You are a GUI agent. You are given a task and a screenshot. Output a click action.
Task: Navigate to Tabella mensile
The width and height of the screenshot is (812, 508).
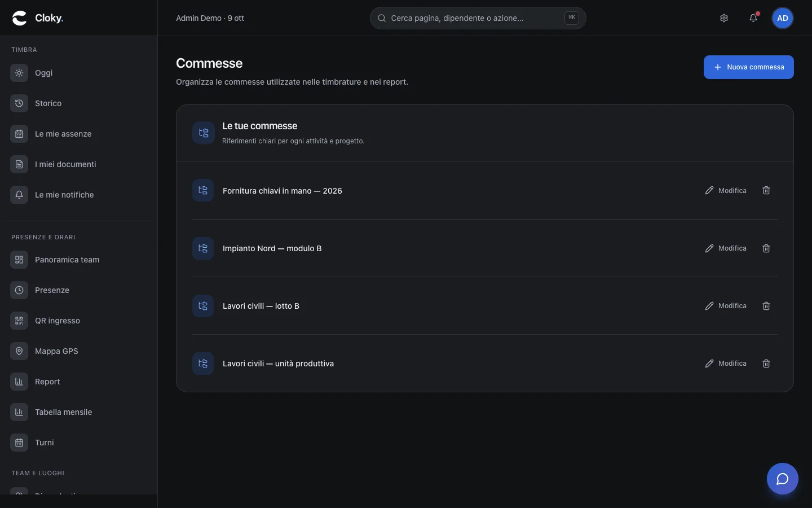coord(78,412)
